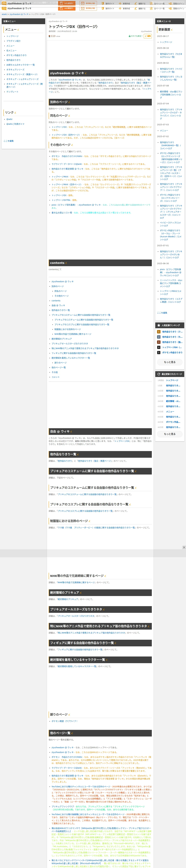The width and height of the screenshot is (186, 868).
Task: Click pencil icon beside 誤りのページ heading
Action: 69,715
